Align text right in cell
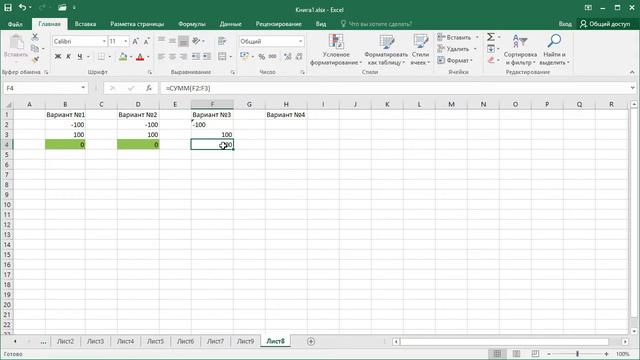Screen dimensions: 640x360 tap(184, 57)
